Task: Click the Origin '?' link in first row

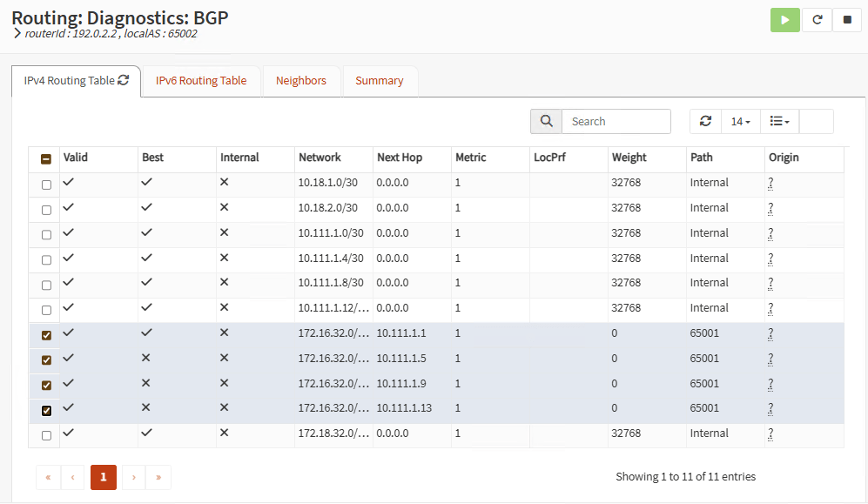Action: 770,184
